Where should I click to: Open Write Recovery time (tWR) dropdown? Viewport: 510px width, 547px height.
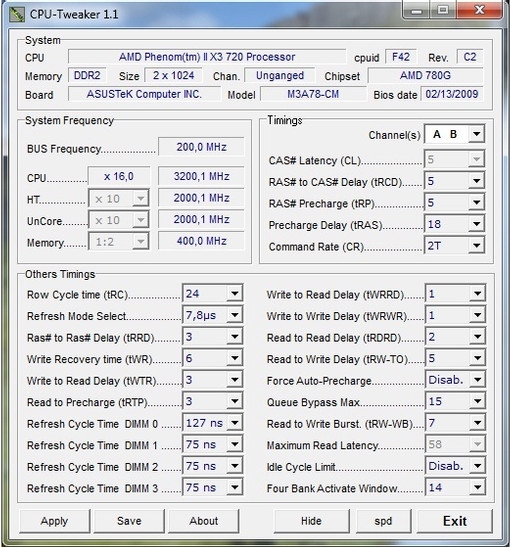[x=212, y=358]
